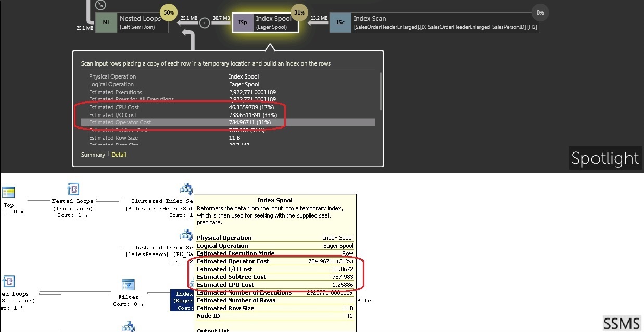Expand the plus circle between 25.1 MB and 30.7 MB
This screenshot has width=644, height=332.
tap(205, 23)
